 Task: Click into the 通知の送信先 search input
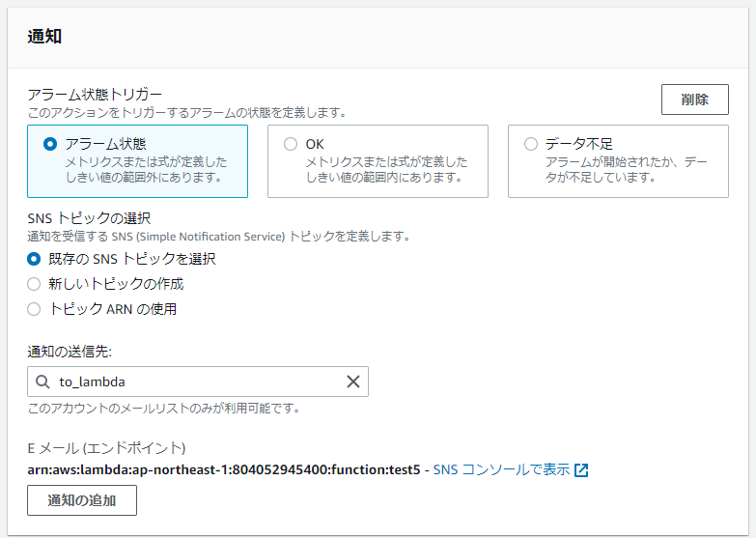coord(198,382)
